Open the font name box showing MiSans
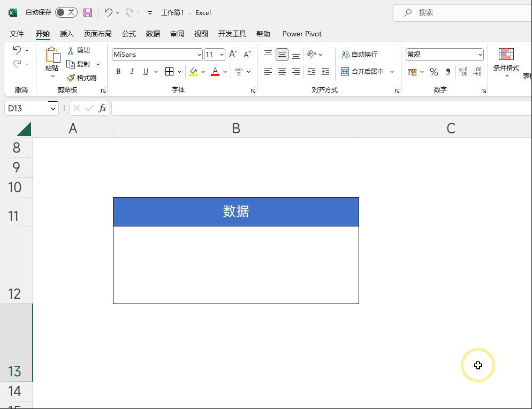This screenshot has width=532, height=409. tap(157, 55)
